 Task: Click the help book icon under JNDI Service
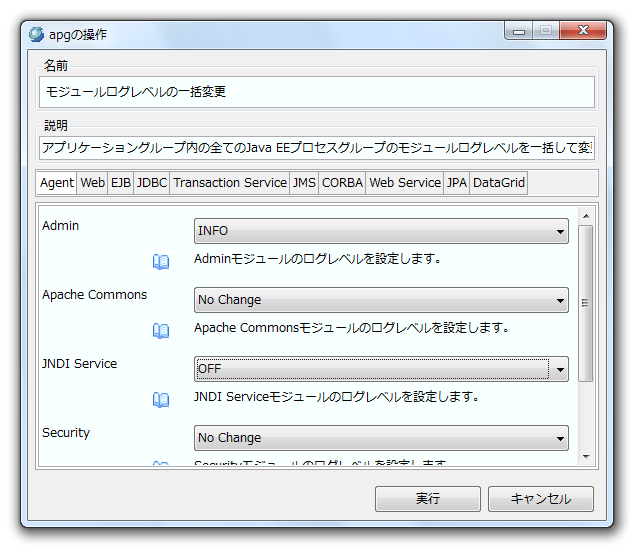pyautogui.click(x=161, y=400)
